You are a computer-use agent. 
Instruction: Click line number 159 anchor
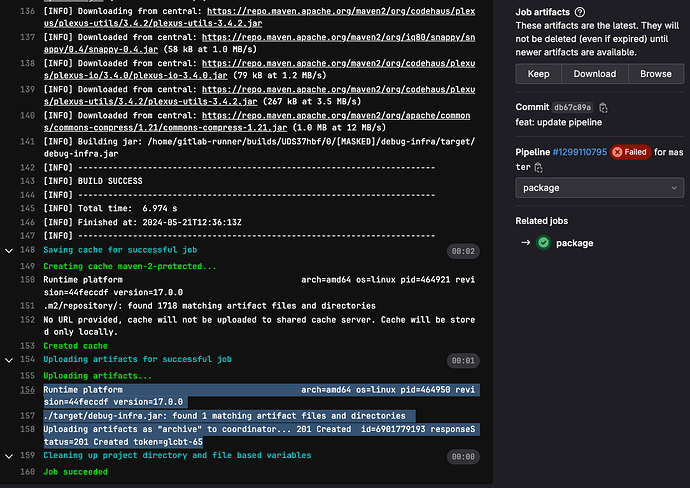click(27, 455)
